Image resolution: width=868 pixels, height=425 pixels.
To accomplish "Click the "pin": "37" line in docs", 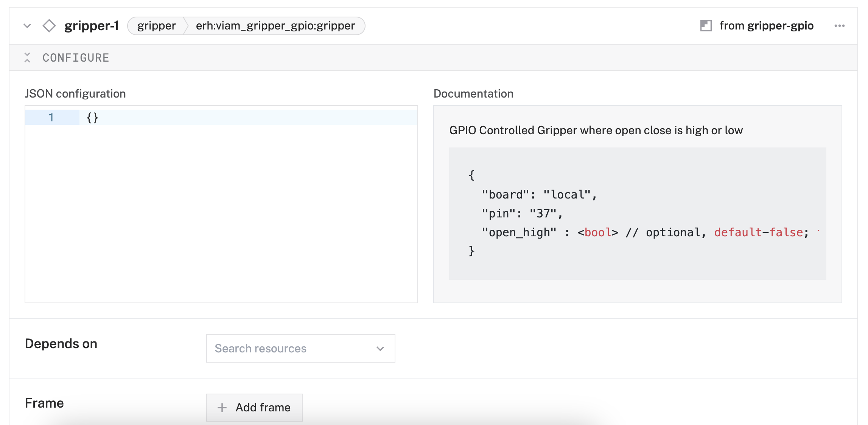I will (x=522, y=213).
